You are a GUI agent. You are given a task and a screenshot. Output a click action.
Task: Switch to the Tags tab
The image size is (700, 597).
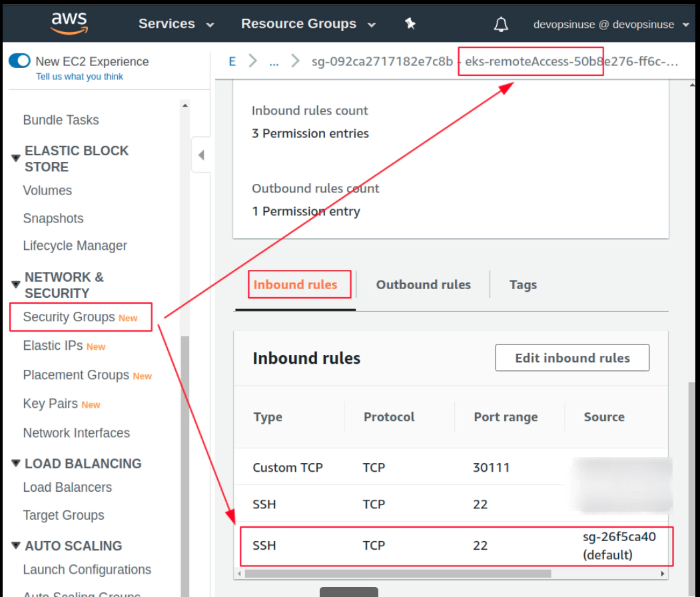523,285
